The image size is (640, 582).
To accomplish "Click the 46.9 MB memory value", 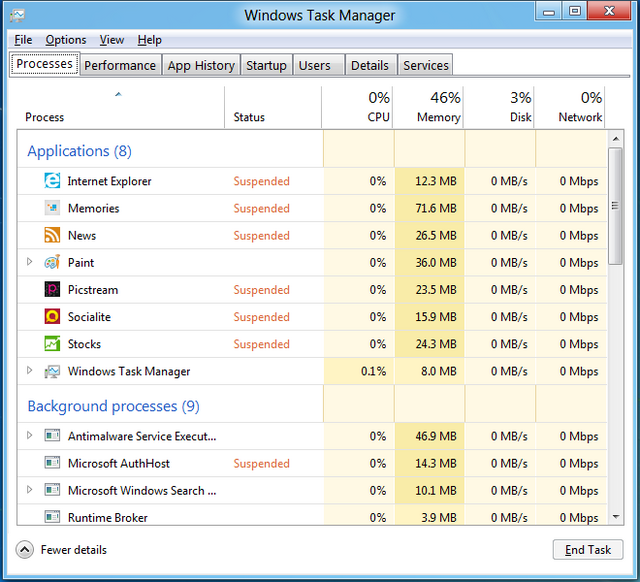I will pos(436,436).
